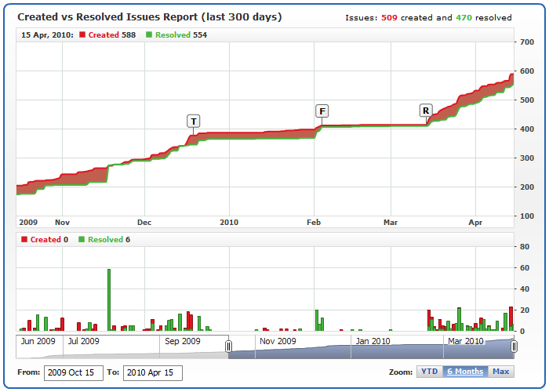549x392 pixels.
Task: Click the tallest green resolved bar
Action: pyautogui.click(x=109, y=299)
